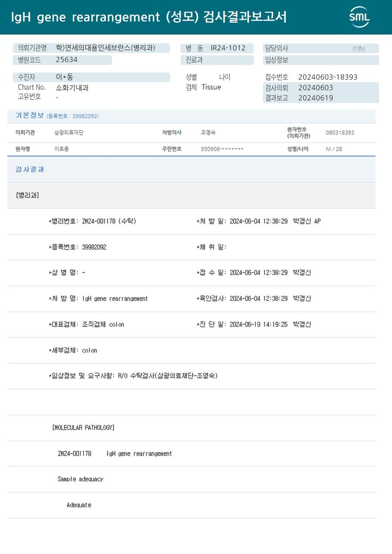Select patient name 이*동
This screenshot has width=392, height=554.
[64, 77]
